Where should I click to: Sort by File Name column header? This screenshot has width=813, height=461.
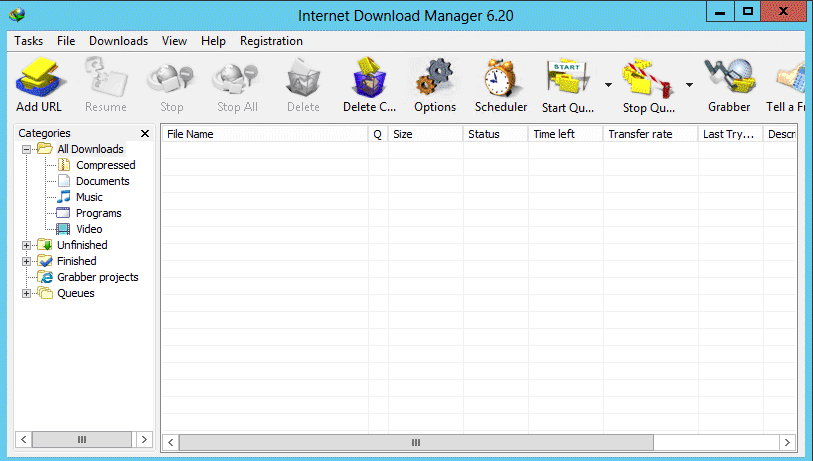pos(265,133)
